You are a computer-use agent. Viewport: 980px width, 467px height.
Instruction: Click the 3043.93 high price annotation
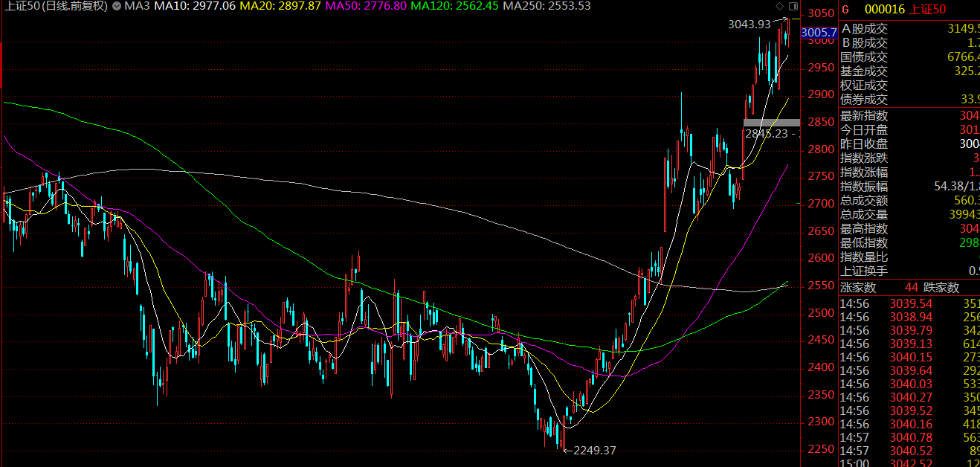pos(749,25)
